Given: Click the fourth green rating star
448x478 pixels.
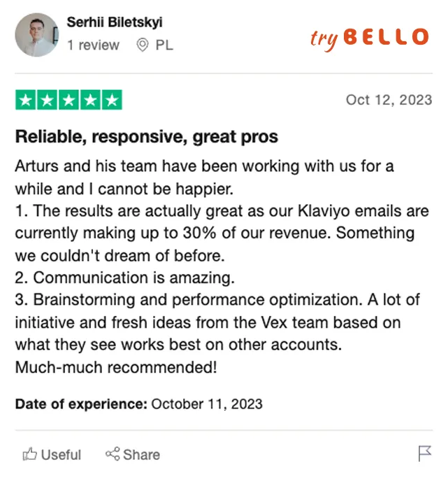Looking at the screenshot, I should [x=90, y=100].
